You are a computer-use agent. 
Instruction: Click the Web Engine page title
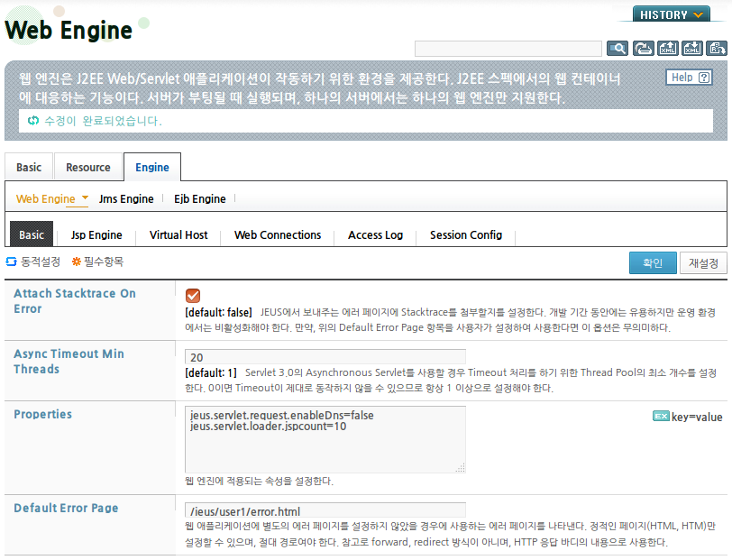tap(69, 31)
